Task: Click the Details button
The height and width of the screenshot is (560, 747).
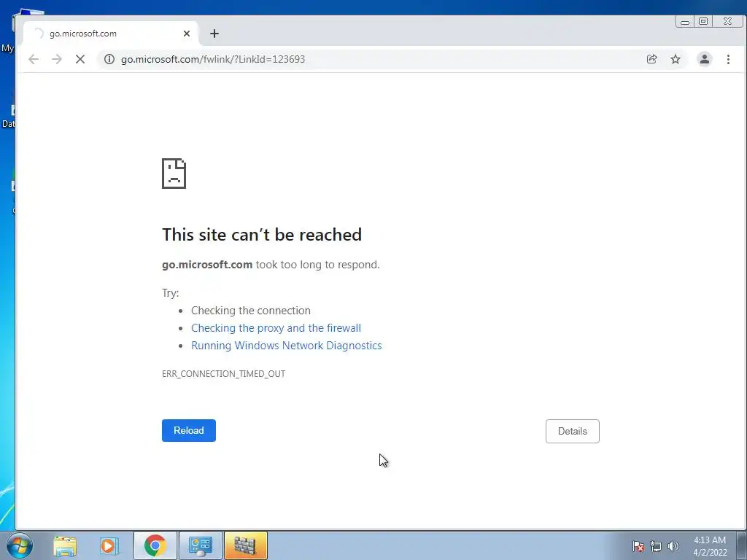Action: click(x=573, y=431)
